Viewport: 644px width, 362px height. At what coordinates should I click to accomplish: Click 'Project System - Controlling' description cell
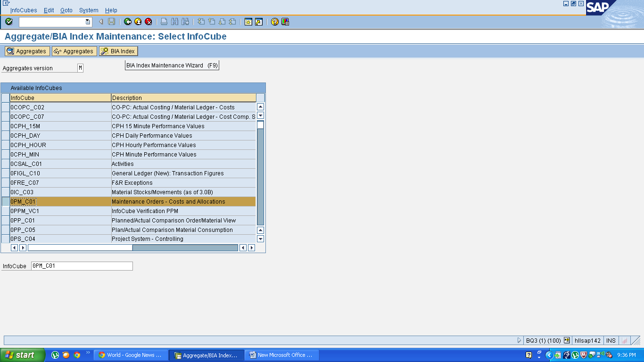pos(184,239)
